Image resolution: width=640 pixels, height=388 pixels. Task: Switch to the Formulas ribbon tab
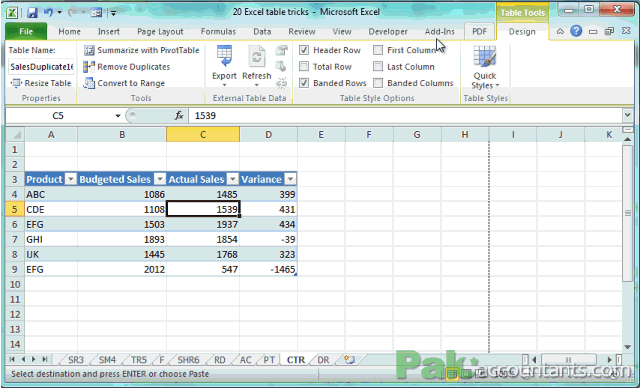coord(218,31)
